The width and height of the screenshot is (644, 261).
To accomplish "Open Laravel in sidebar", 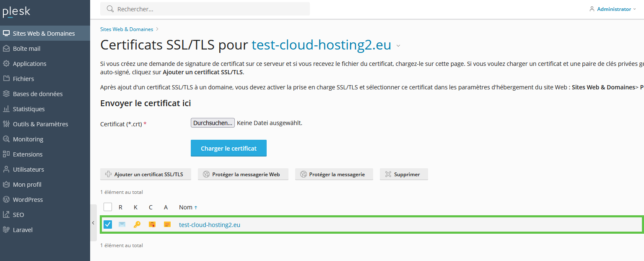I will pyautogui.click(x=45, y=230).
